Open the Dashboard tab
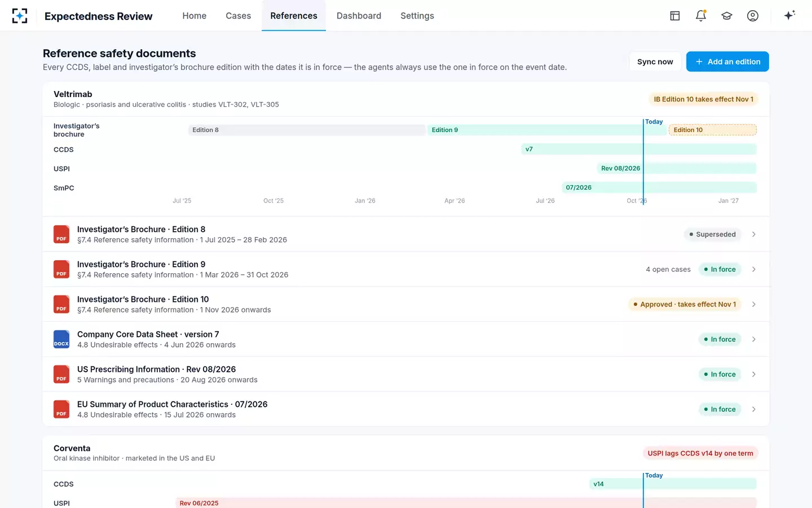This screenshot has height=508, width=812. point(359,16)
